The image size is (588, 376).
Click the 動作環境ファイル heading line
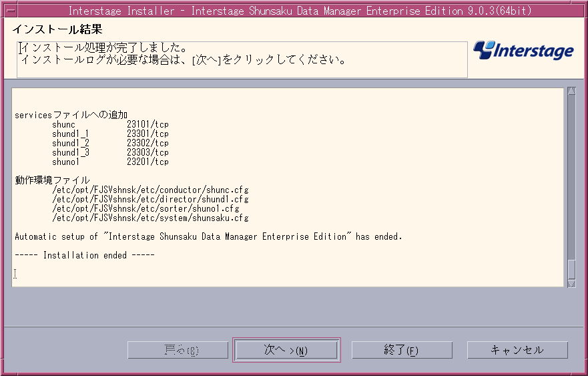point(53,180)
